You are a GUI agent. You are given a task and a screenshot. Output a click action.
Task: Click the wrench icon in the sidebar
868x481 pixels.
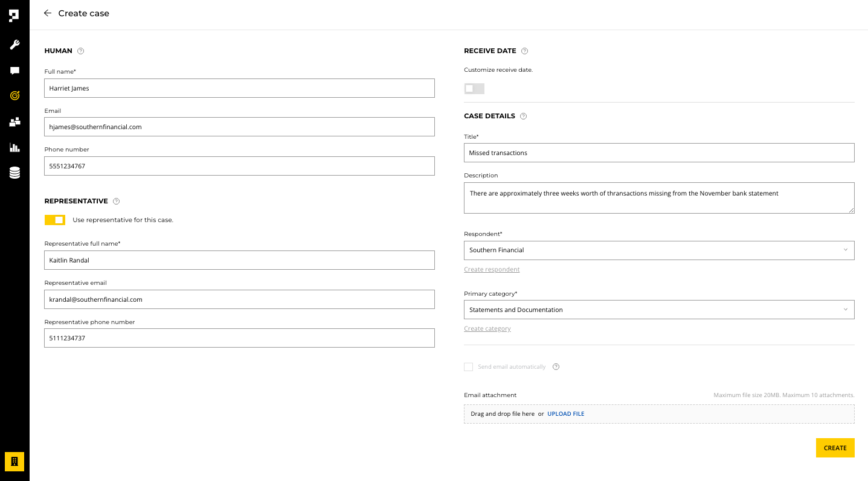click(x=14, y=45)
